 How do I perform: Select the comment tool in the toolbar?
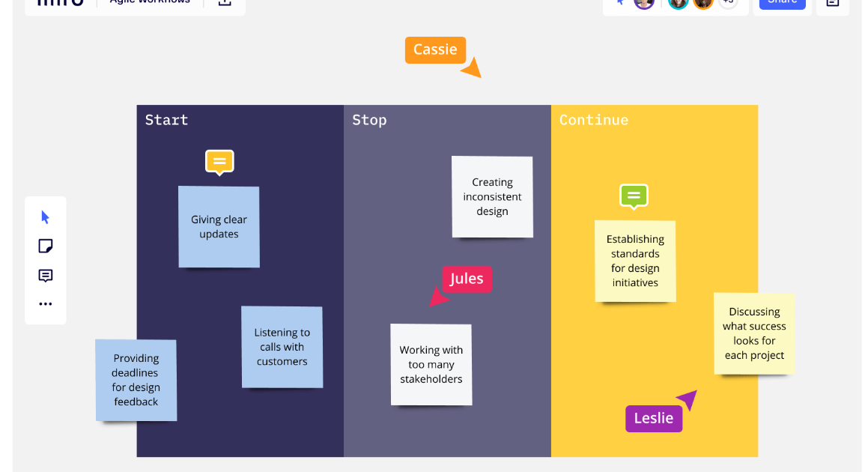[46, 275]
